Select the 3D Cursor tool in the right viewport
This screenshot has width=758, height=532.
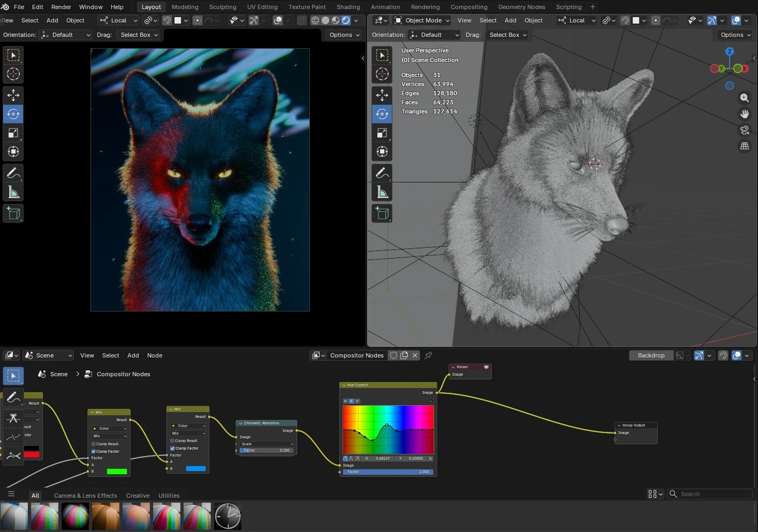pos(382,74)
